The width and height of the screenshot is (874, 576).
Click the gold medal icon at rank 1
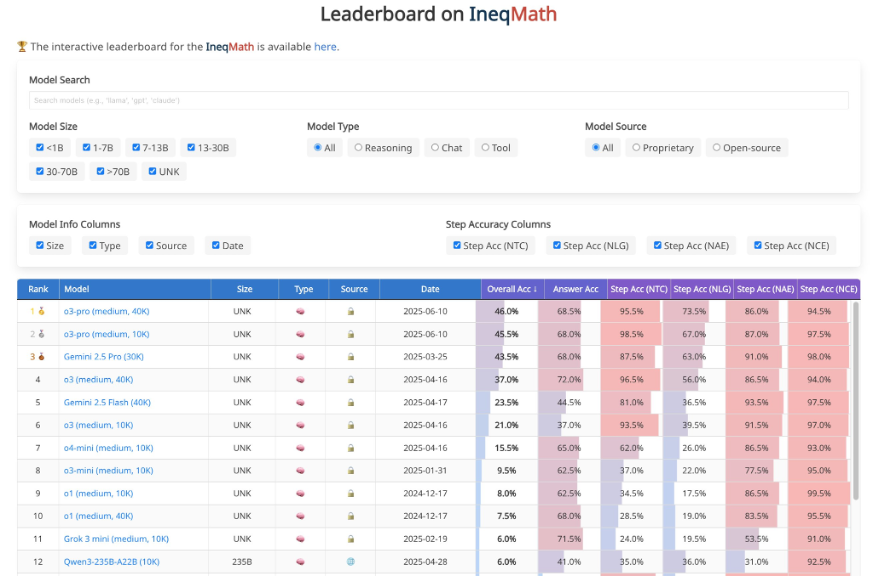pyautogui.click(x=41, y=311)
